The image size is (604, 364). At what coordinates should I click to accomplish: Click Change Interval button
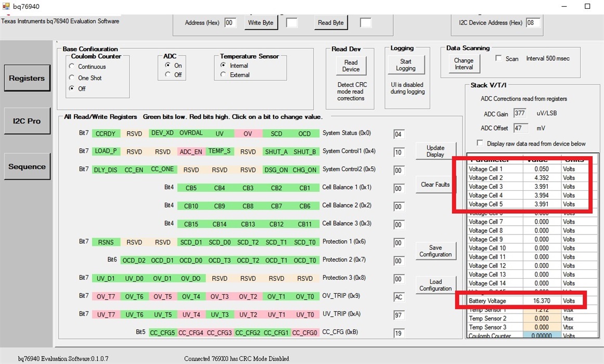tap(464, 63)
